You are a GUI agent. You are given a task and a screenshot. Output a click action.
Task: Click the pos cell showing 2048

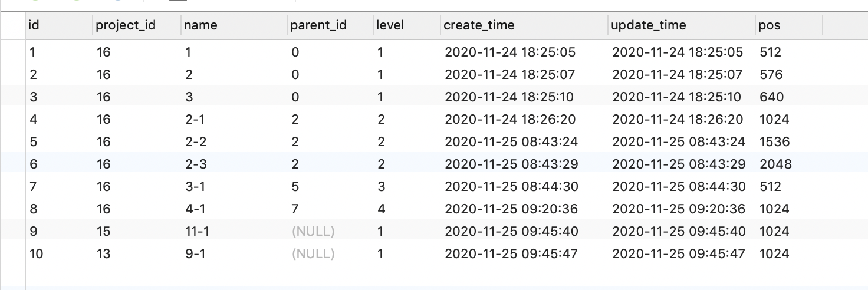(x=789, y=164)
